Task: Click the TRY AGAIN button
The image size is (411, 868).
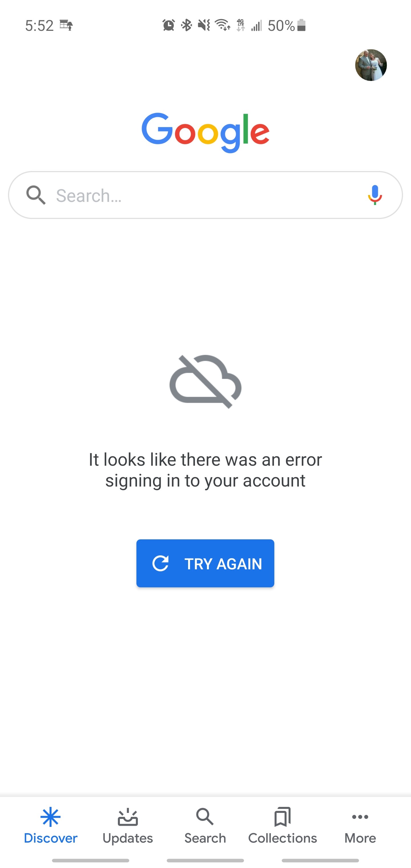Action: tap(205, 563)
